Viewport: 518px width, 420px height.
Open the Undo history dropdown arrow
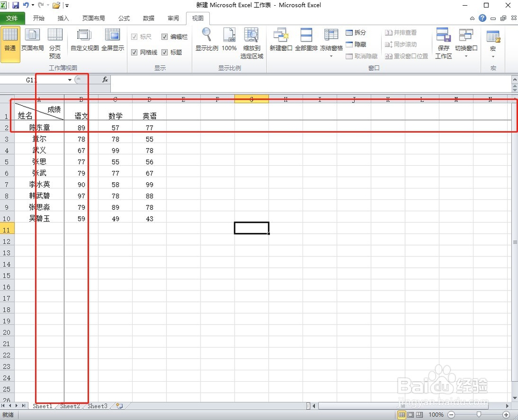[33, 5]
